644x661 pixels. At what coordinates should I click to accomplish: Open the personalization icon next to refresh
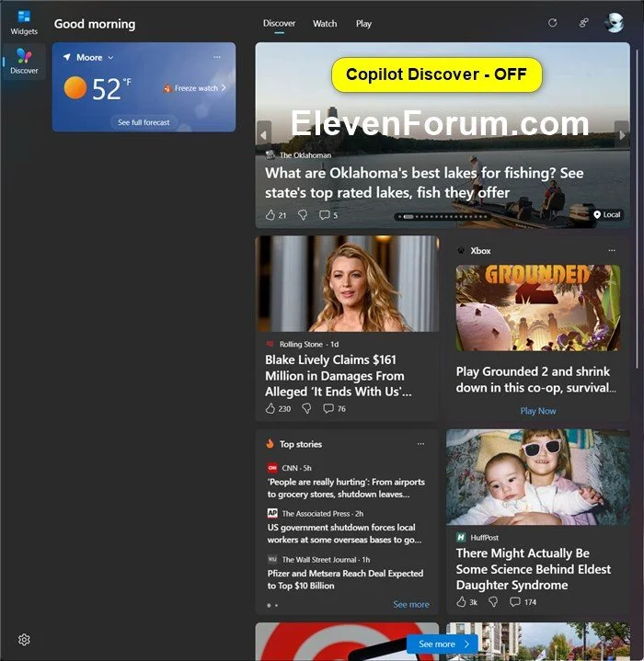coord(583,23)
